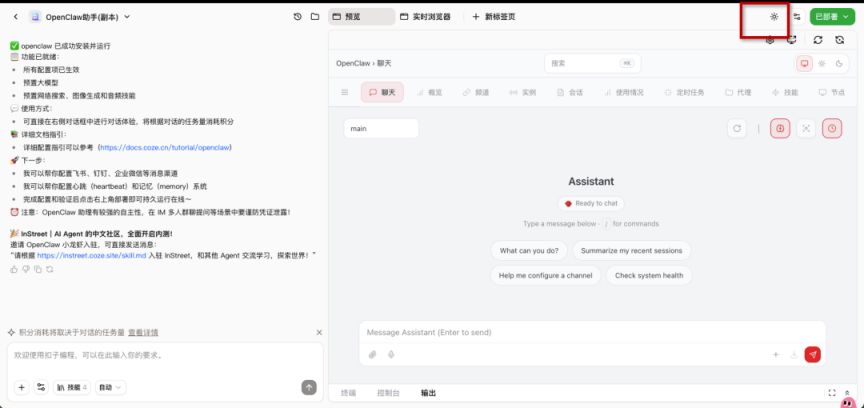Viewport: 864px width, 408px height.
Task: Click Check system health suggestion
Action: tap(649, 275)
